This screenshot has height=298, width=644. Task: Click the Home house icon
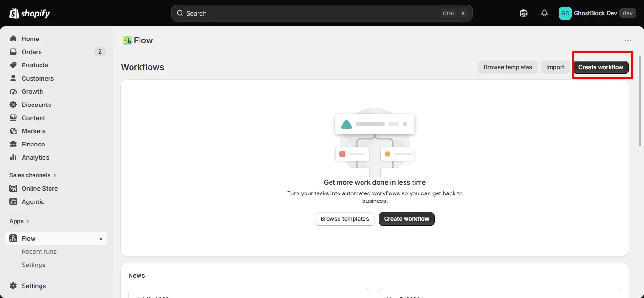coord(13,39)
